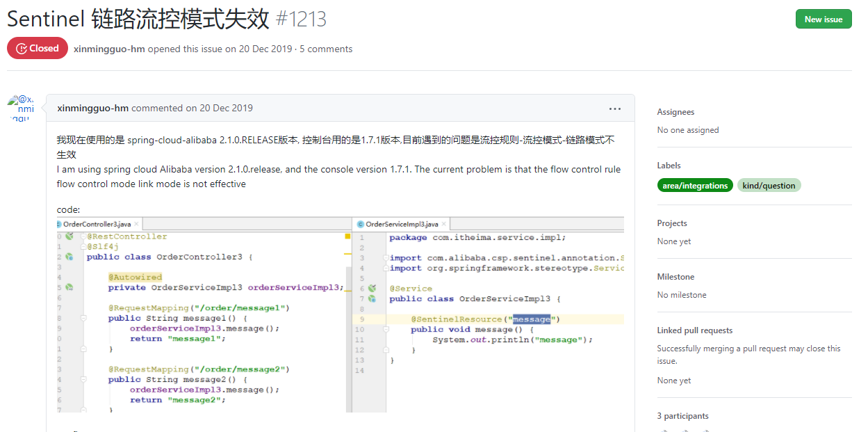This screenshot has width=868, height=432.
Task: Open the comment options ellipsis menu
Action: tap(615, 109)
